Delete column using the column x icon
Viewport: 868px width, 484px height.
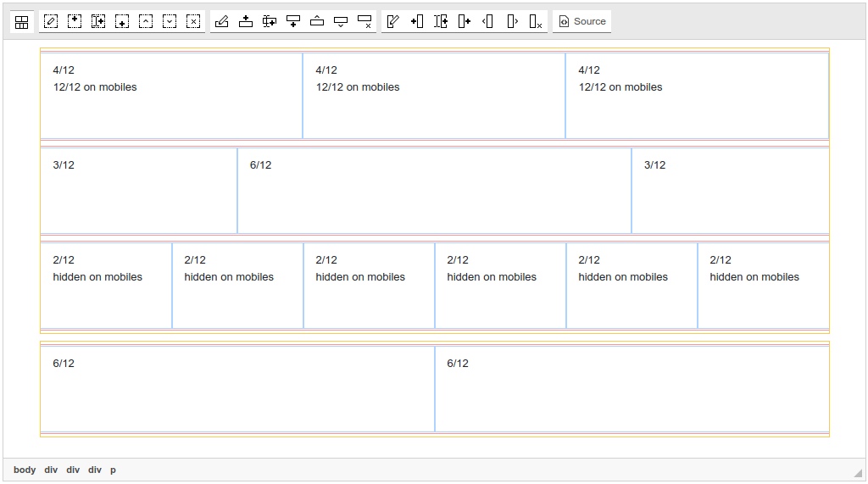[535, 22]
